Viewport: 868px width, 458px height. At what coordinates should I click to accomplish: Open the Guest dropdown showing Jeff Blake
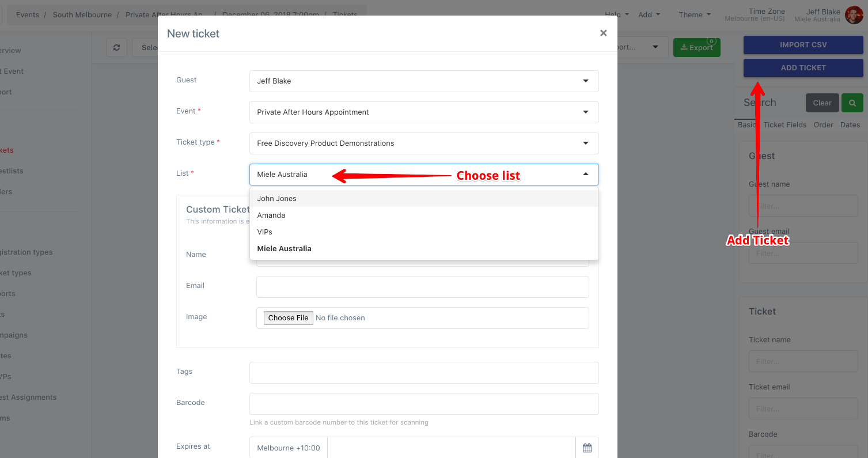(x=424, y=81)
